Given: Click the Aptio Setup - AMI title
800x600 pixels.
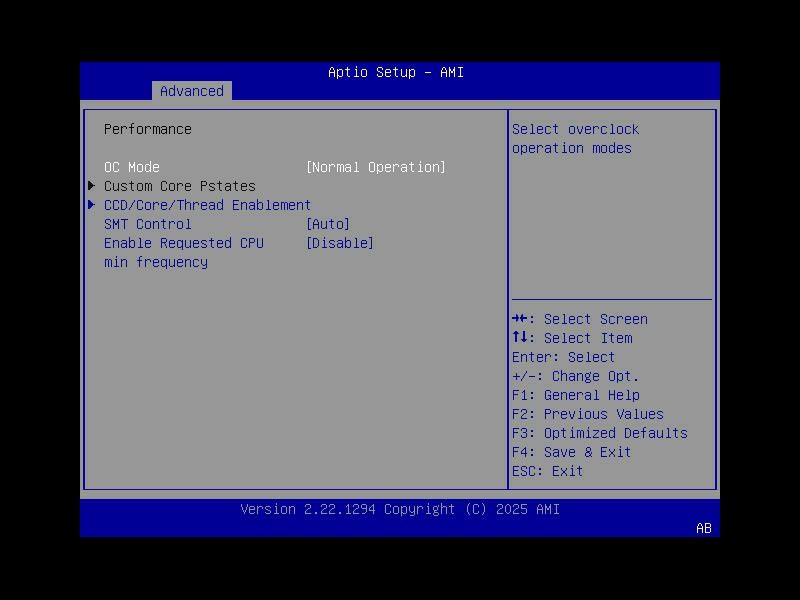Looking at the screenshot, I should click(x=396, y=72).
